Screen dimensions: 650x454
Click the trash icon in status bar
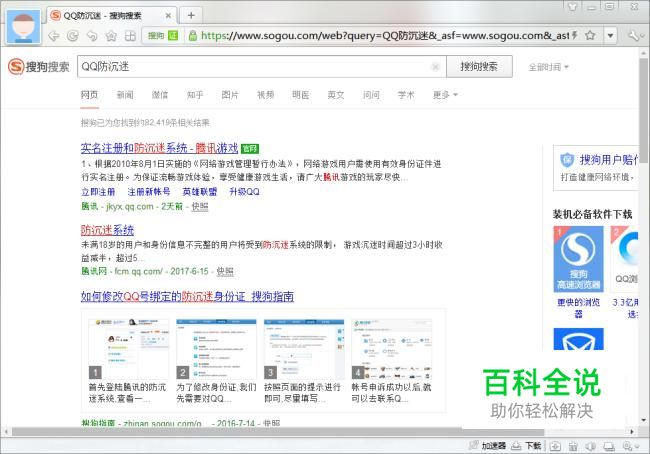(573, 446)
